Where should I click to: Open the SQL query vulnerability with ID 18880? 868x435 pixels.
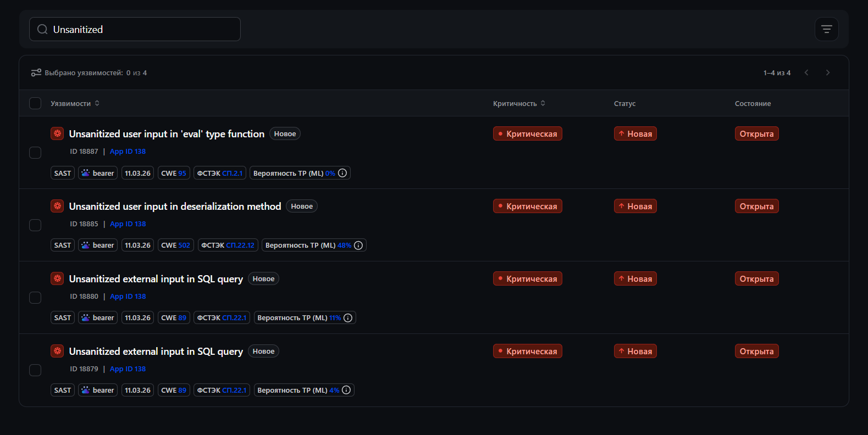point(156,278)
